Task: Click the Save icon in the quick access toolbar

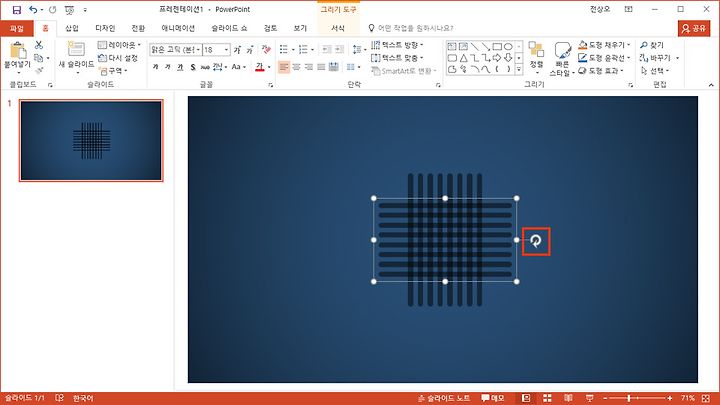Action: (17, 9)
